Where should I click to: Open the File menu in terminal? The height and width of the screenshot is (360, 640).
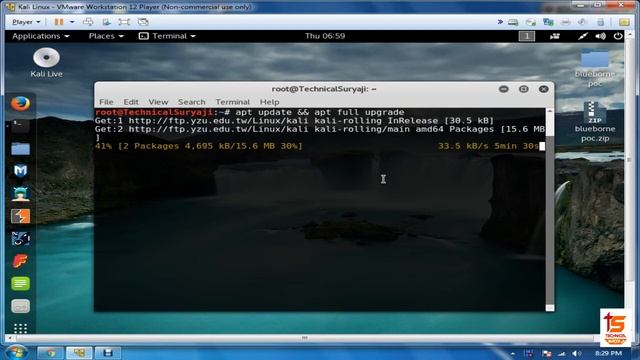point(106,102)
